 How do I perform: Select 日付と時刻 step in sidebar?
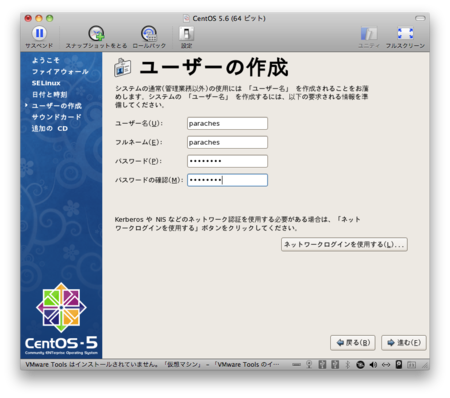coord(49,95)
